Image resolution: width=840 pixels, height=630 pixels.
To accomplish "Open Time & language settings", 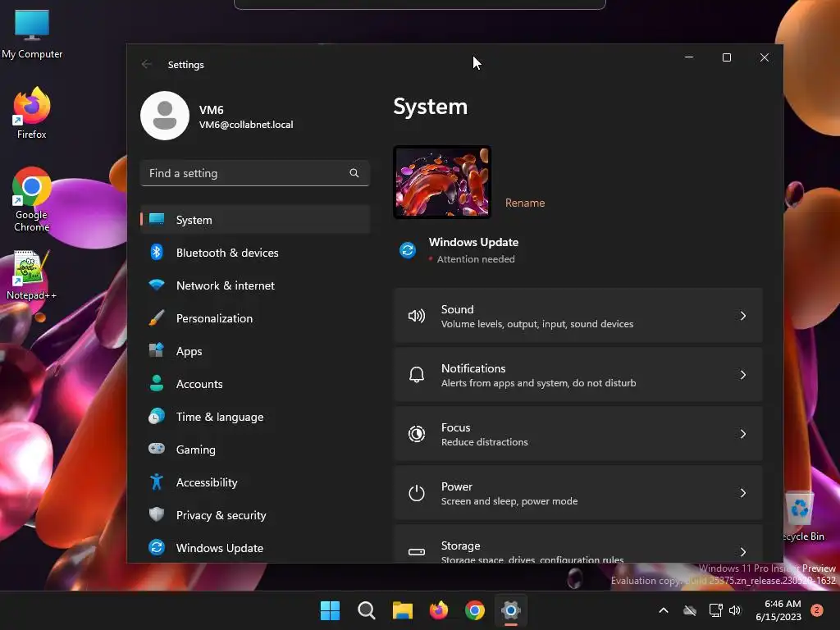I will 255,416.
